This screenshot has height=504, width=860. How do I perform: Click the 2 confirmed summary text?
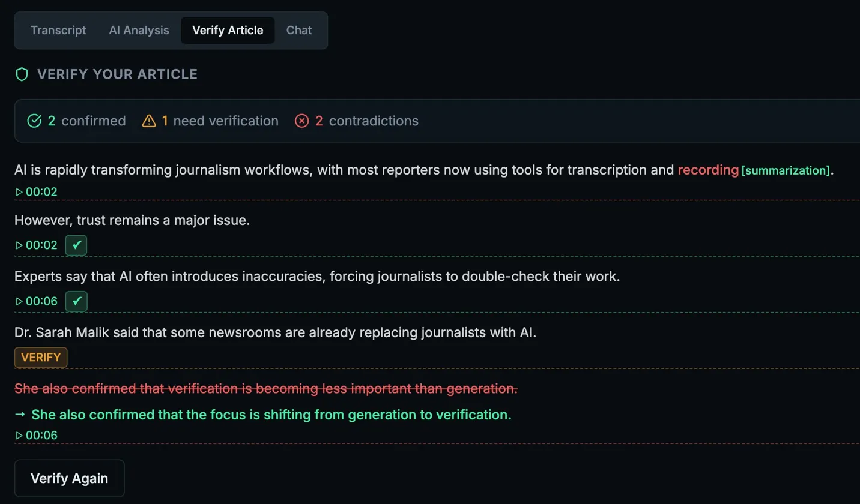[86, 121]
